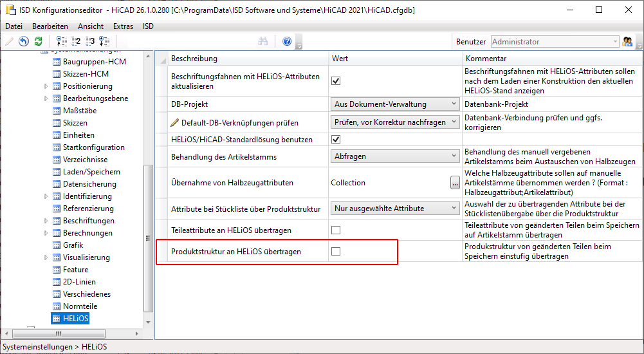Image resolution: width=644 pixels, height=354 pixels.
Task: Click the ellipsis button for Collection
Action: pyautogui.click(x=455, y=183)
